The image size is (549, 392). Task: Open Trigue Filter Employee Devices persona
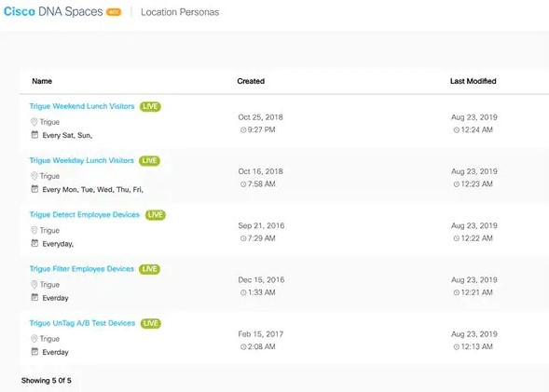click(82, 269)
